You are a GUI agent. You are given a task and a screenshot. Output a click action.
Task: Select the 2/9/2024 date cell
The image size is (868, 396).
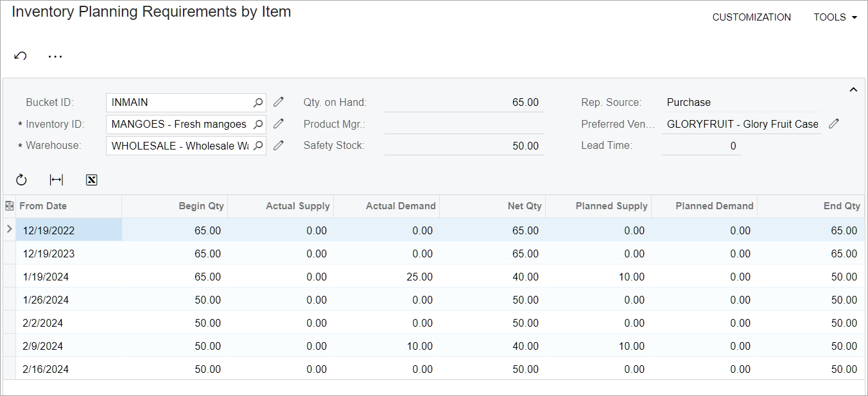(x=69, y=346)
